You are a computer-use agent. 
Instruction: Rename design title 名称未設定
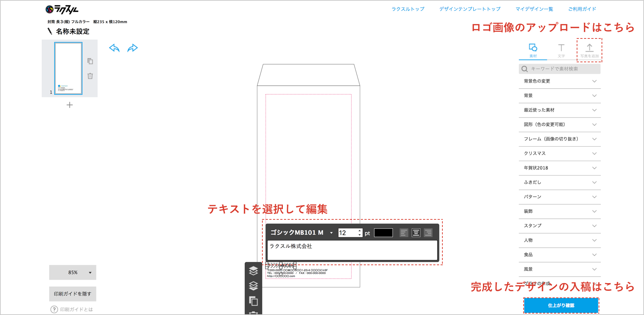point(72,31)
